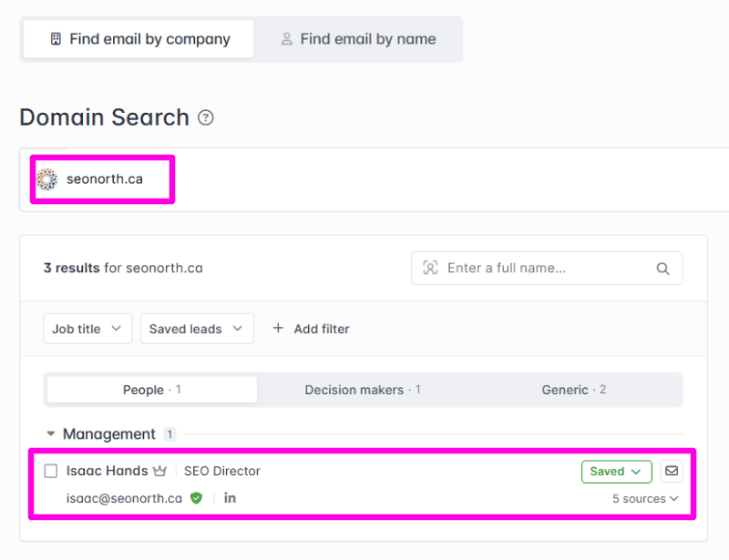The width and height of the screenshot is (729, 560).
Task: Open the Job title filter dropdown
Action: pos(87,329)
